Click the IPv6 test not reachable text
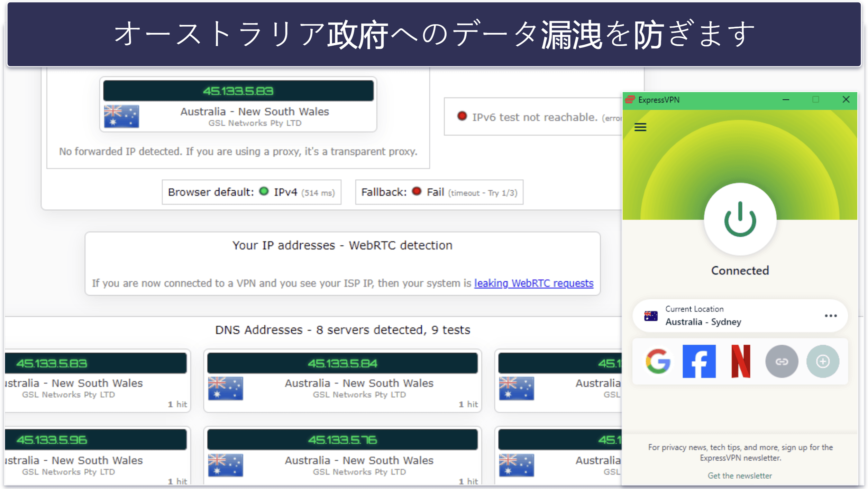Screen dimensions: 868x489 (535, 117)
